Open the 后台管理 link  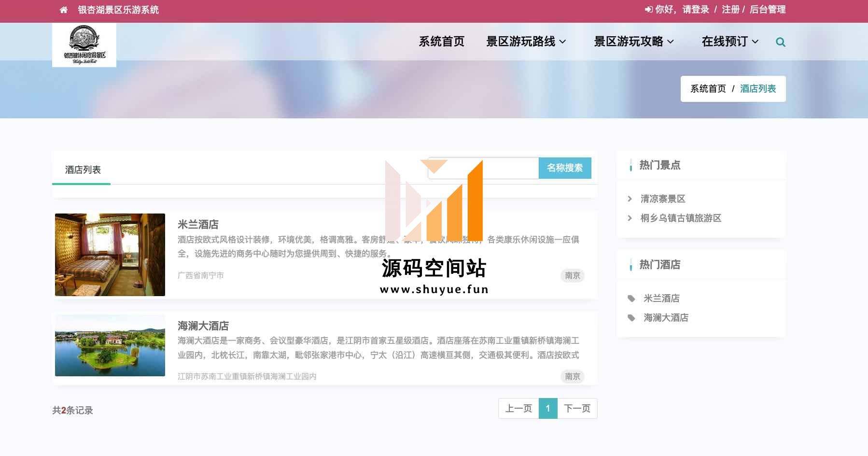[x=768, y=10]
